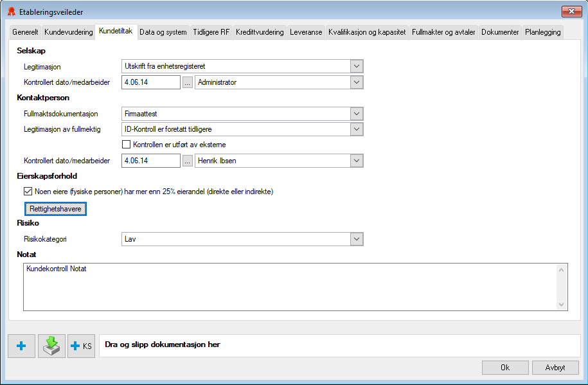The width and height of the screenshot is (588, 385).
Task: Close the Etableringsveileder window
Action: (x=571, y=12)
